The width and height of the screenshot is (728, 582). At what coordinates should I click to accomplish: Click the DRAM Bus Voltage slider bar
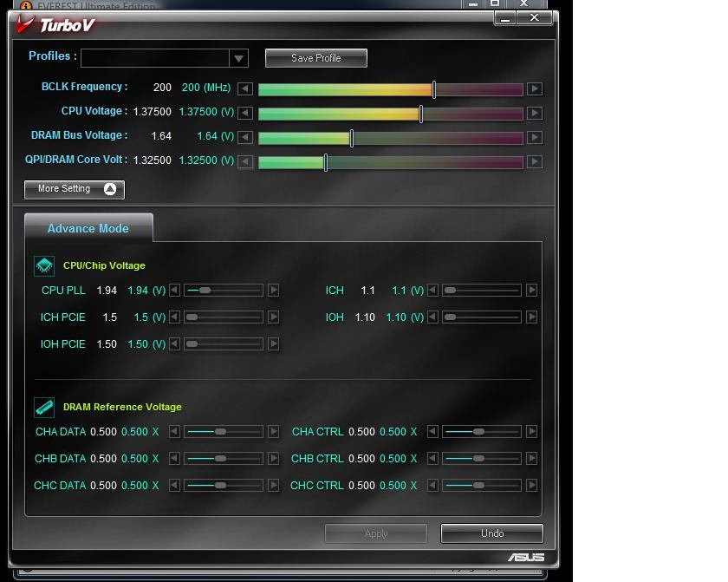pos(391,137)
